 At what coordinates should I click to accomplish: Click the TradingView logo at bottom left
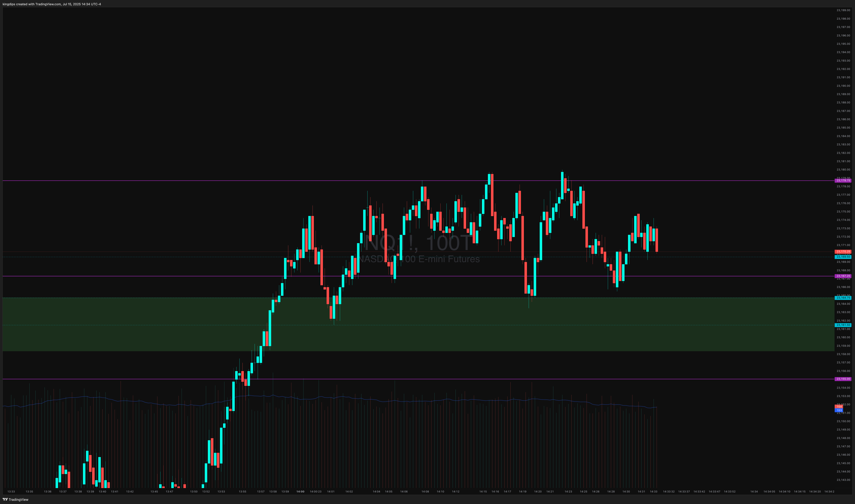click(15, 500)
